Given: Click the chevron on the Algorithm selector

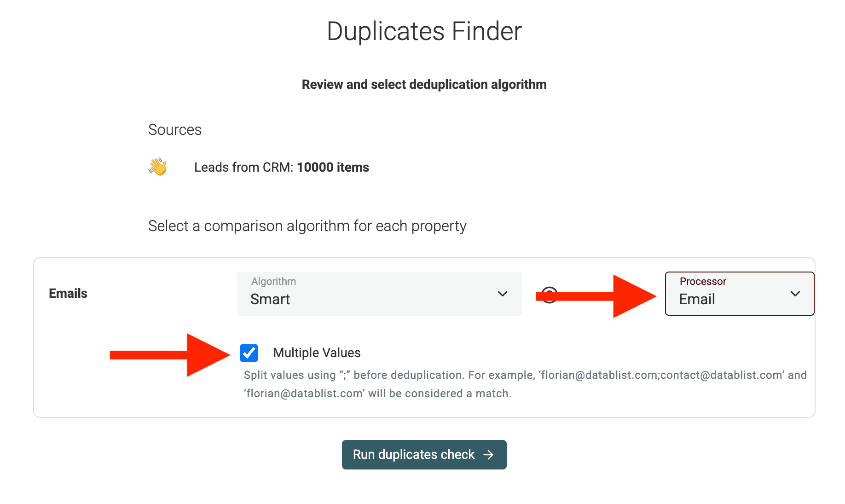Looking at the screenshot, I should (503, 294).
